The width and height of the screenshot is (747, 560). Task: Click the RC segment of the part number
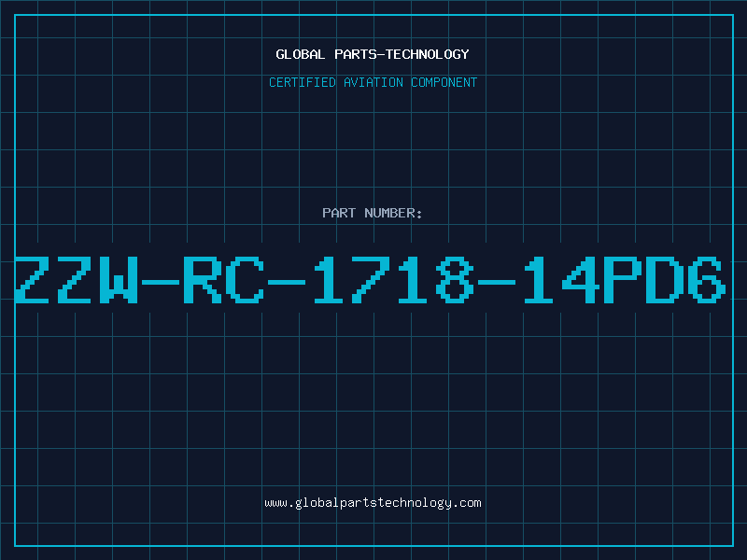[224, 280]
